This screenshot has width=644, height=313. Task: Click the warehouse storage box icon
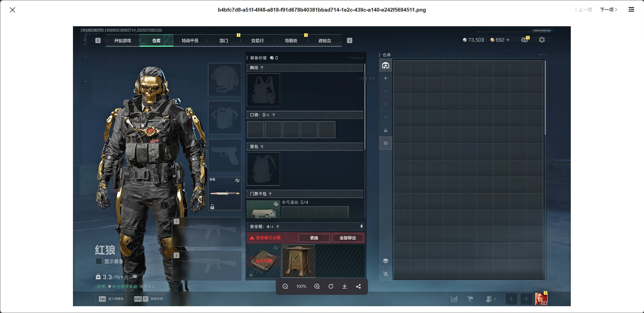coord(385,66)
